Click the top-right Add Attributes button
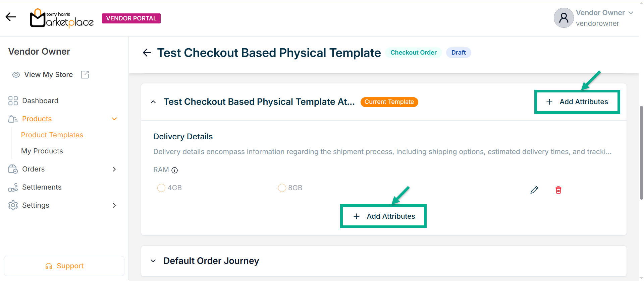Image resolution: width=644 pixels, height=281 pixels. click(x=577, y=102)
